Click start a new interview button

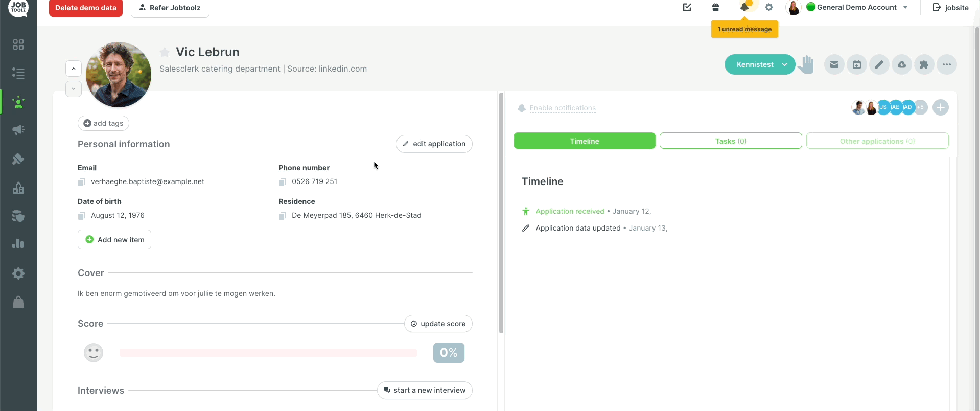[x=424, y=391]
